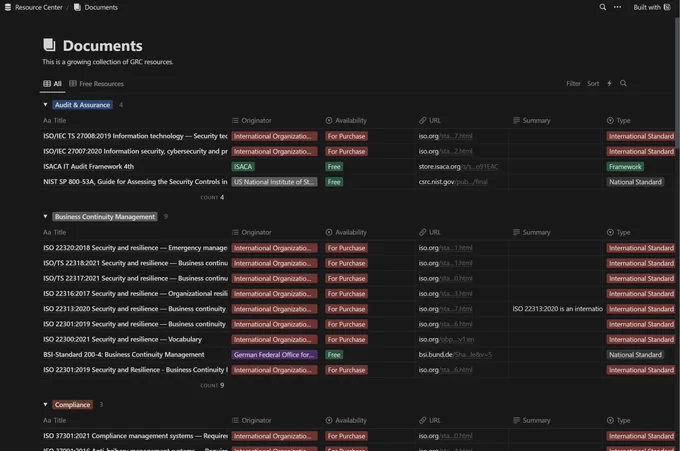Click the Documents breadcrumb page icon
The image size is (680, 451).
(77, 7)
